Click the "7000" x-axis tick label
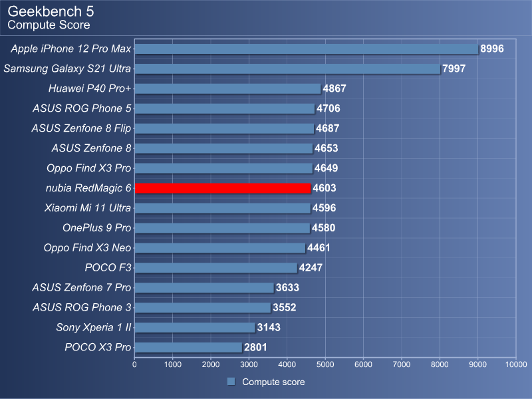This screenshot has height=399, width=532. coord(402,364)
